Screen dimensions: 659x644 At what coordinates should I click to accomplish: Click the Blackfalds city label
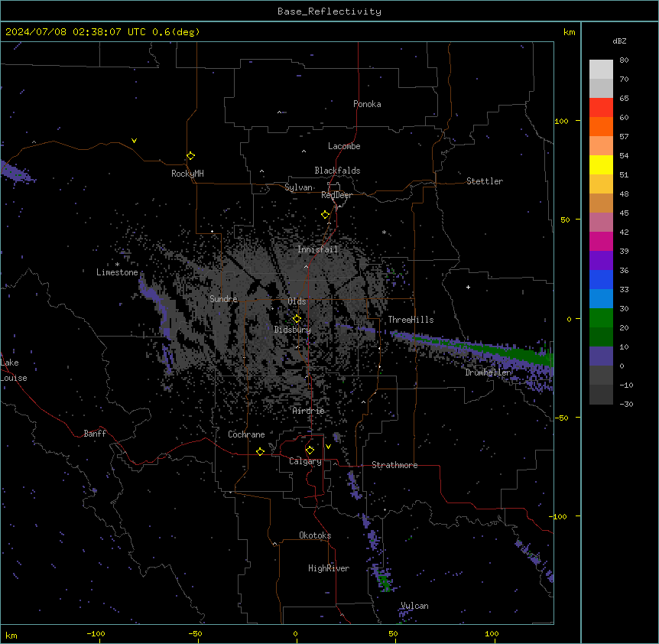(337, 171)
